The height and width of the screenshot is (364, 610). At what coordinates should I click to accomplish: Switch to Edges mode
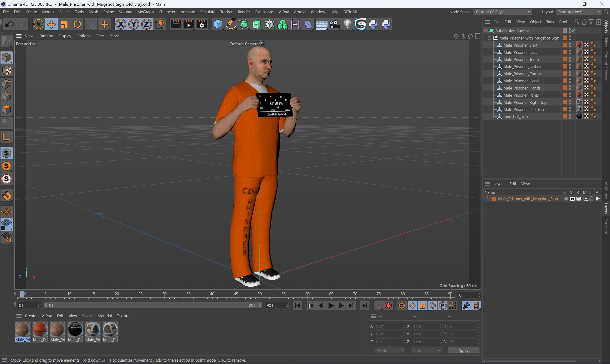coord(6,97)
